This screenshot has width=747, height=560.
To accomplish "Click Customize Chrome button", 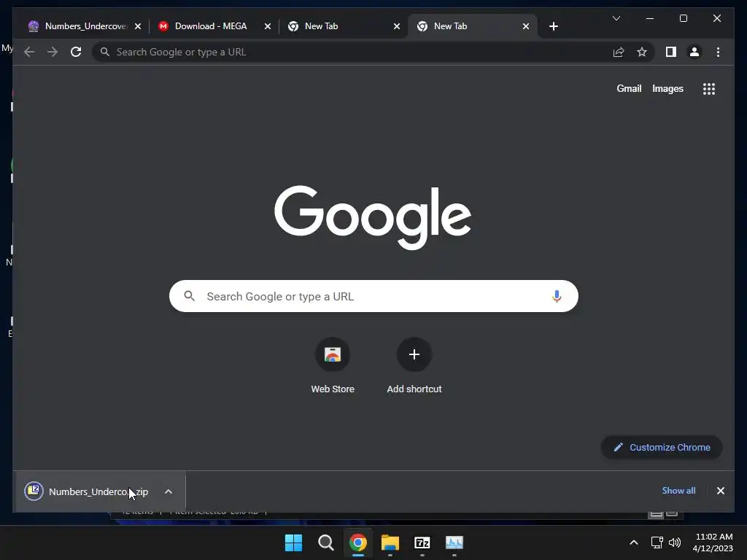I will [x=662, y=447].
